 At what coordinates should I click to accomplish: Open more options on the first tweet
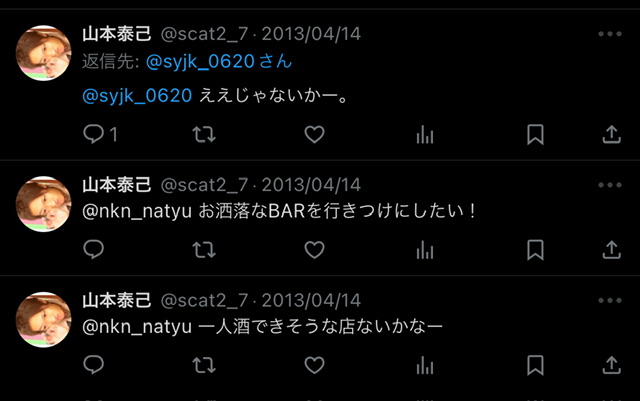point(610,34)
